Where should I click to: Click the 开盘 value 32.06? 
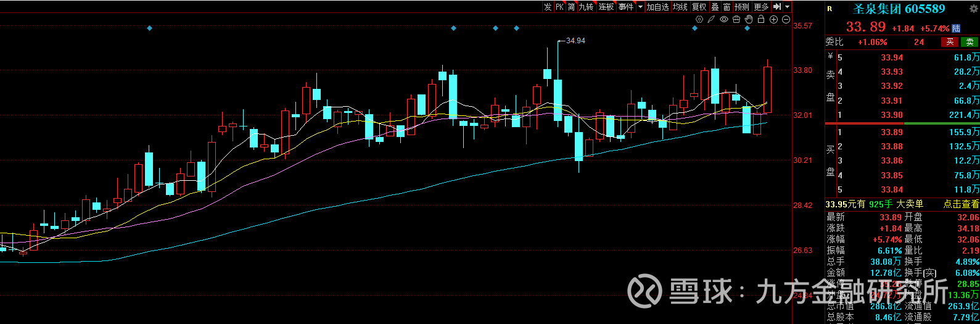click(968, 217)
